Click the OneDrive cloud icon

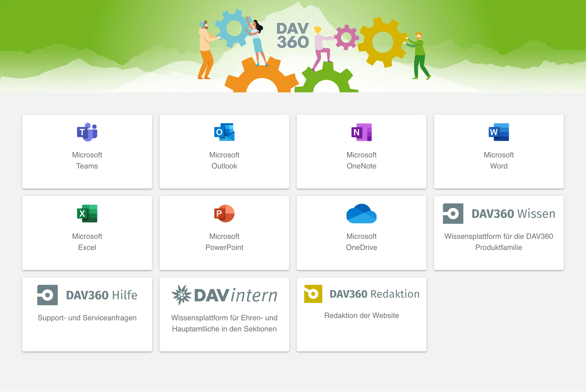coord(361,213)
